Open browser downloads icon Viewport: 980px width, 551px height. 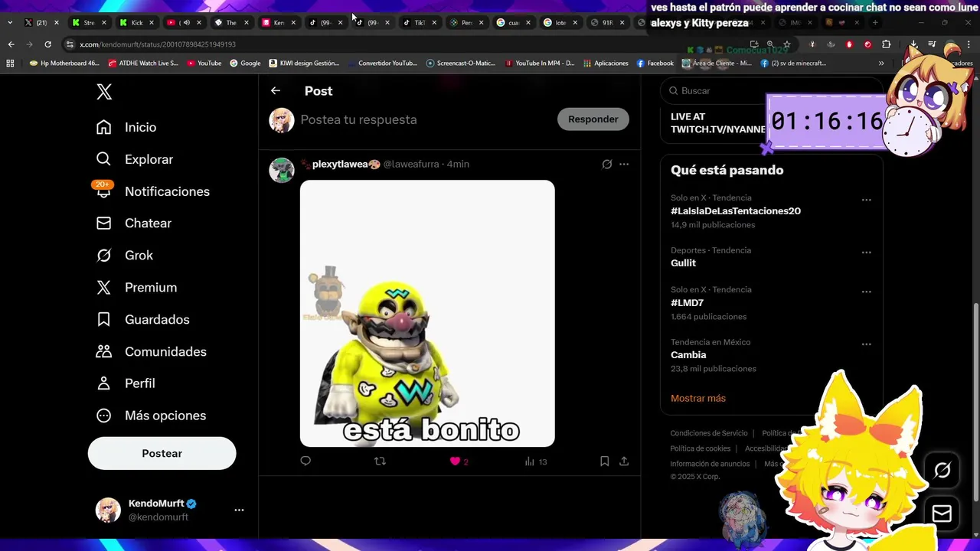tap(913, 44)
